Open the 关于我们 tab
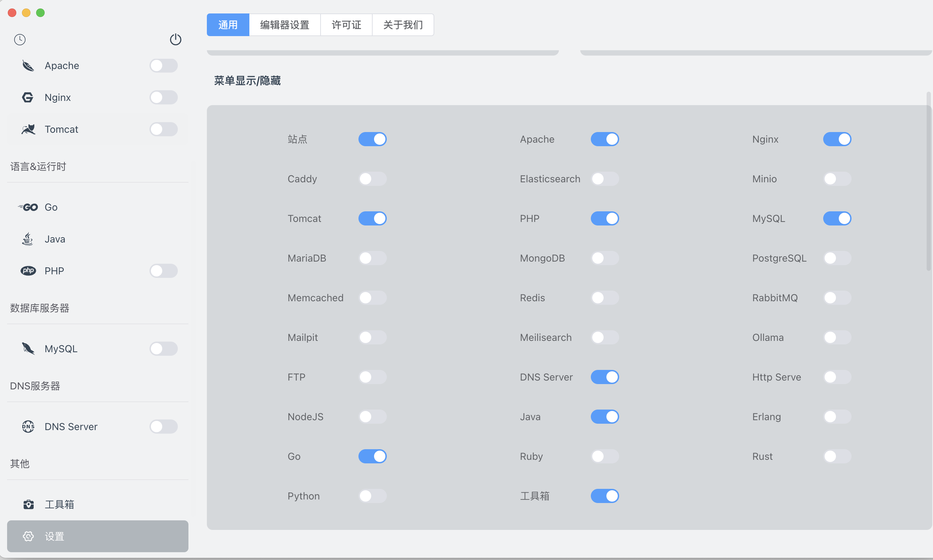The image size is (933, 560). [x=403, y=25]
